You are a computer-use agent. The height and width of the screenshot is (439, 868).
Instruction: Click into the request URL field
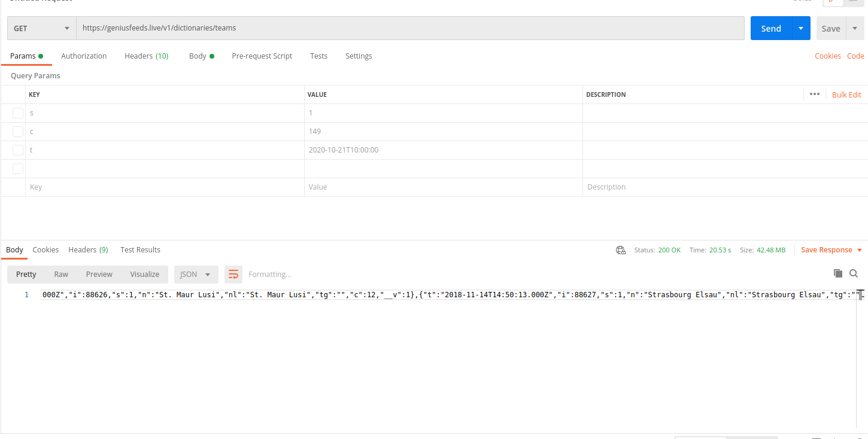click(x=359, y=28)
